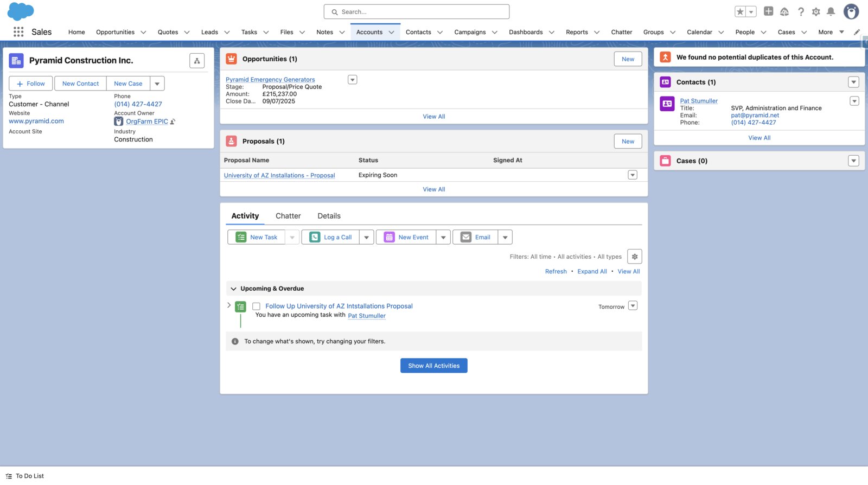
Task: Email pat@pyramid.net address link
Action: pyautogui.click(x=755, y=115)
